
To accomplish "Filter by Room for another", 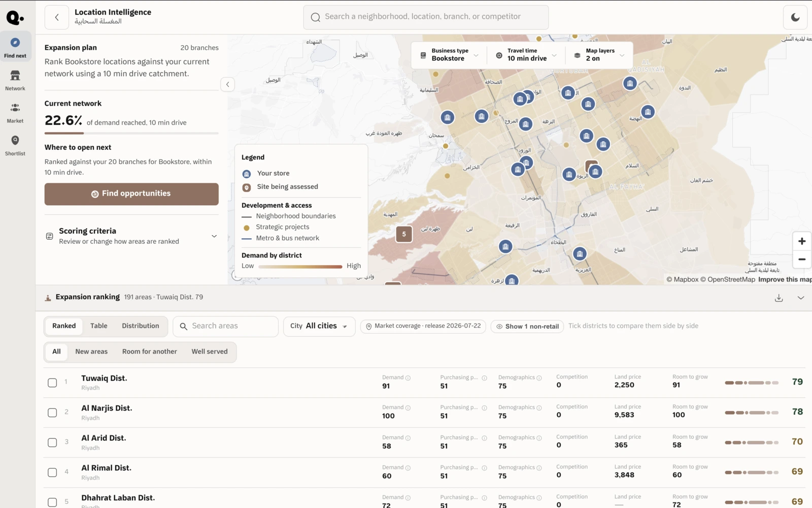I will click(150, 352).
